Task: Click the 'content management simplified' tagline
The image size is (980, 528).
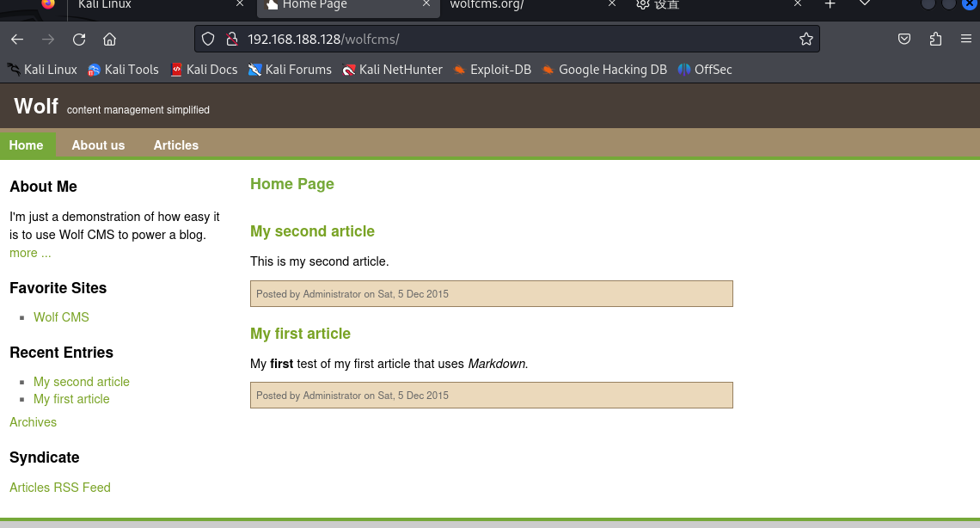Action: 138,110
